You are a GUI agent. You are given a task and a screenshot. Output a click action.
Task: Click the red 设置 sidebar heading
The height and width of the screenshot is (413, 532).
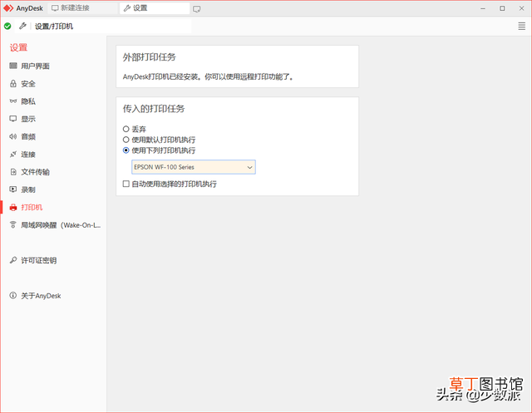pyautogui.click(x=18, y=47)
